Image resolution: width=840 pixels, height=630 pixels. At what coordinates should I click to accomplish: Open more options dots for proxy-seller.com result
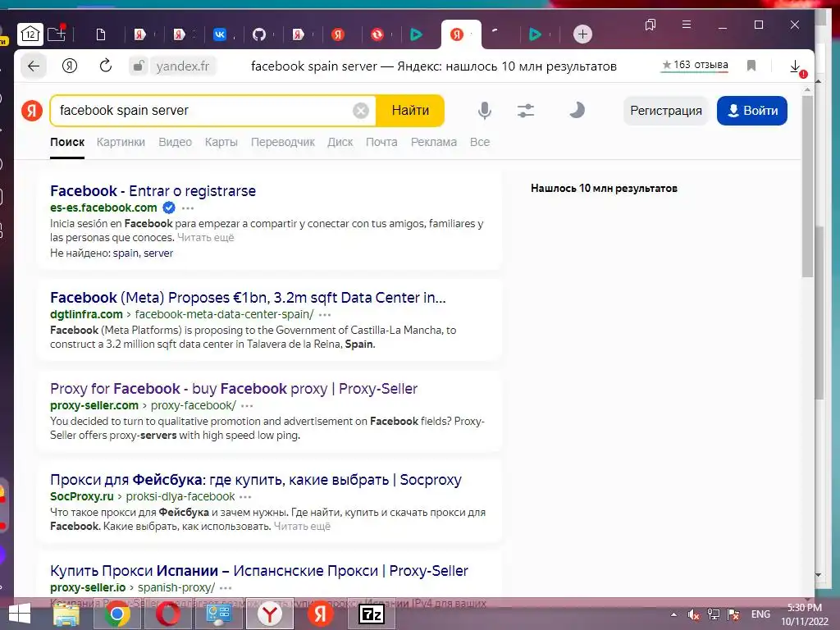pyautogui.click(x=247, y=406)
